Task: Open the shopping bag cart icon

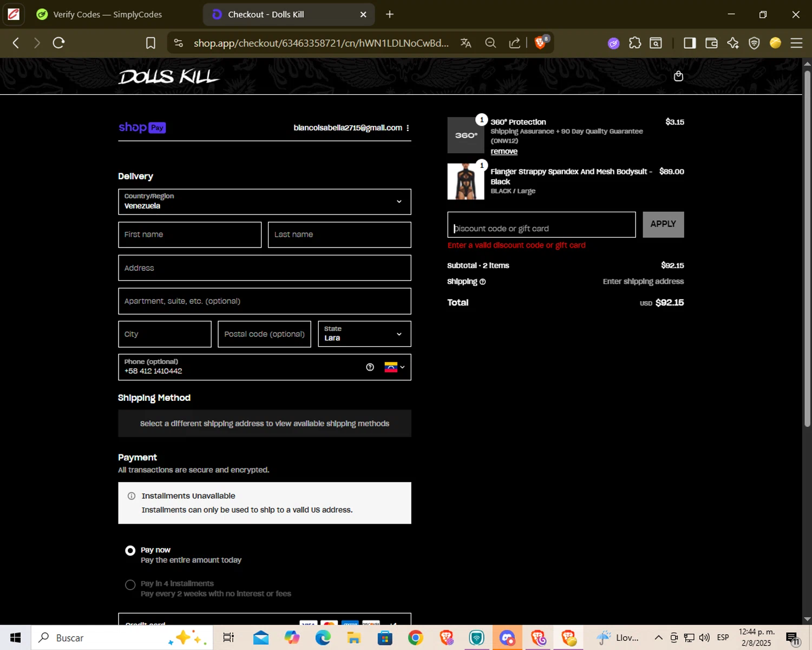Action: [x=678, y=76]
